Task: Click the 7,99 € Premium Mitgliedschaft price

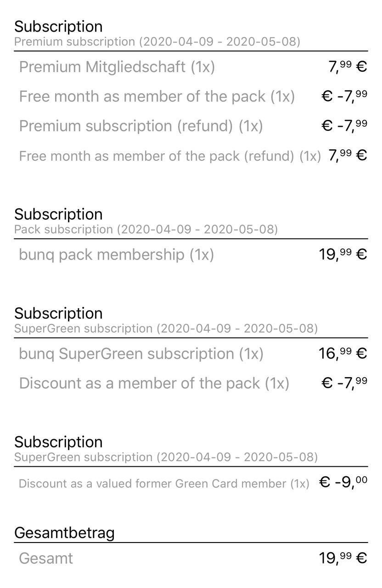Action: click(x=348, y=67)
